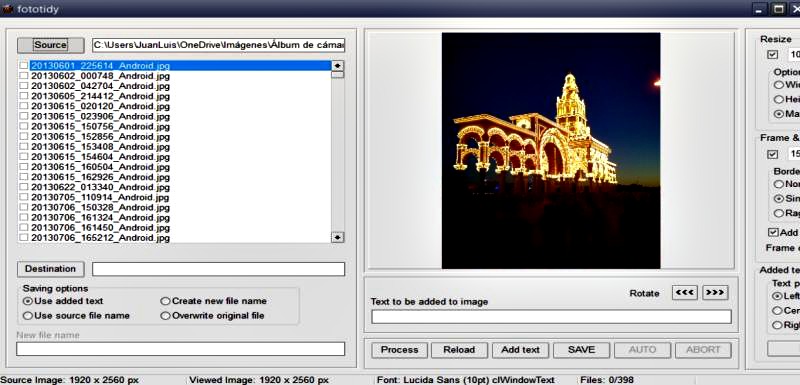Open the Source folder browser button
This screenshot has height=385, width=800.
51,45
